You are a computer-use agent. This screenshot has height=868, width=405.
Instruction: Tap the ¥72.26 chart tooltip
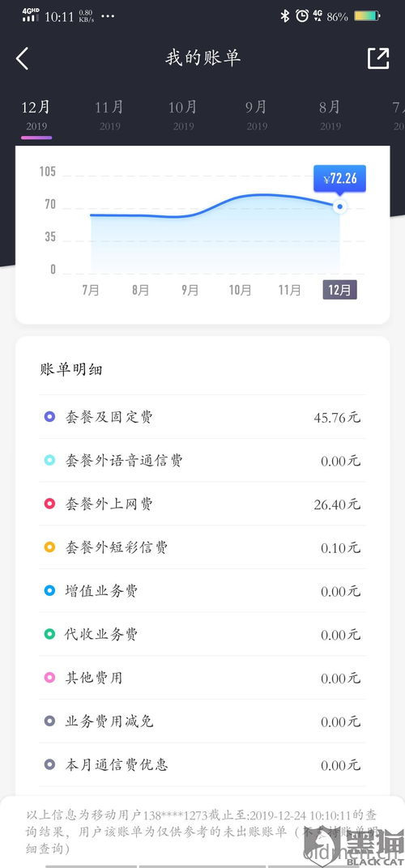point(339,178)
